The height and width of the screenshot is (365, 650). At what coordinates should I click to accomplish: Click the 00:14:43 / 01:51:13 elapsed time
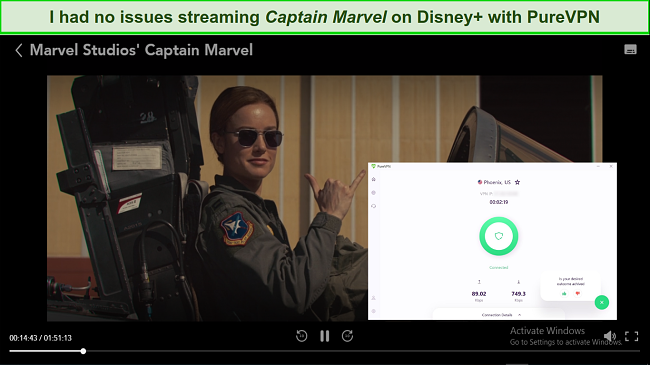click(40, 338)
